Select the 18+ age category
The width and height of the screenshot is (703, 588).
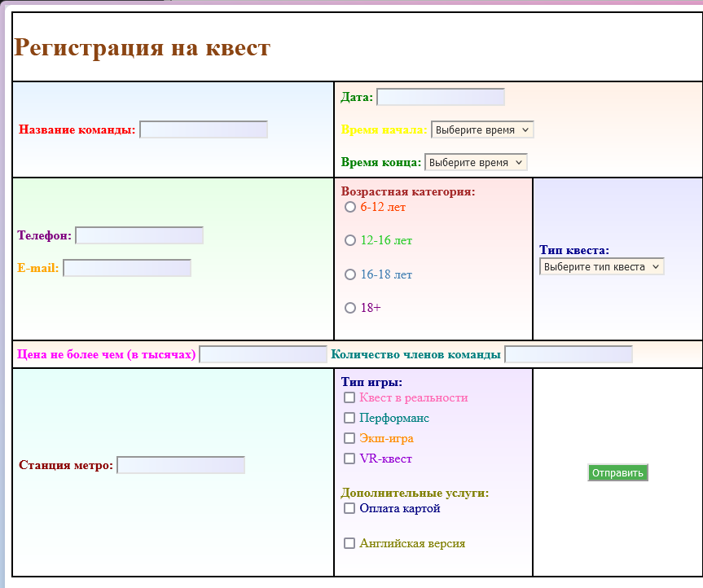coord(350,308)
